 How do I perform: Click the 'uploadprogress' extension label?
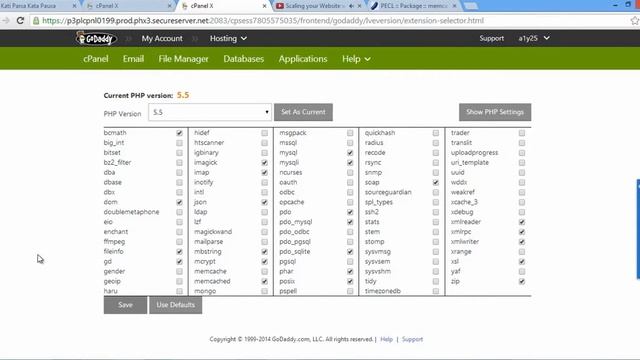(474, 153)
